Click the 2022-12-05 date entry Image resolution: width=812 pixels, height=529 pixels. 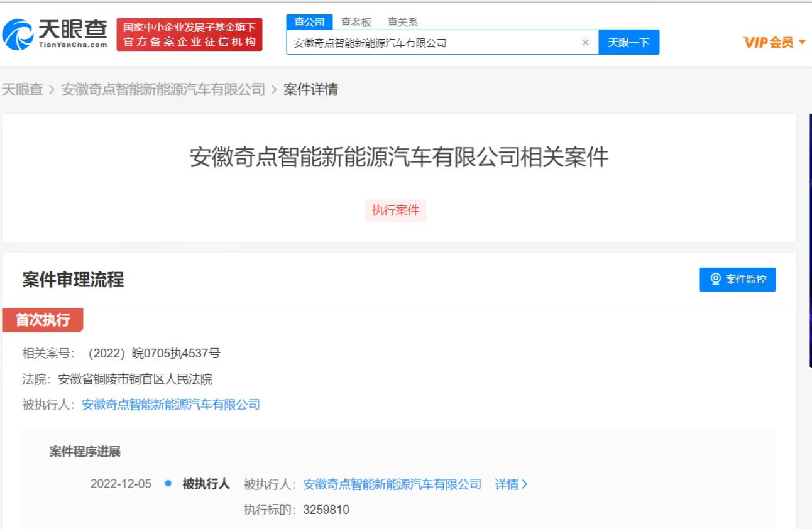coord(121,484)
